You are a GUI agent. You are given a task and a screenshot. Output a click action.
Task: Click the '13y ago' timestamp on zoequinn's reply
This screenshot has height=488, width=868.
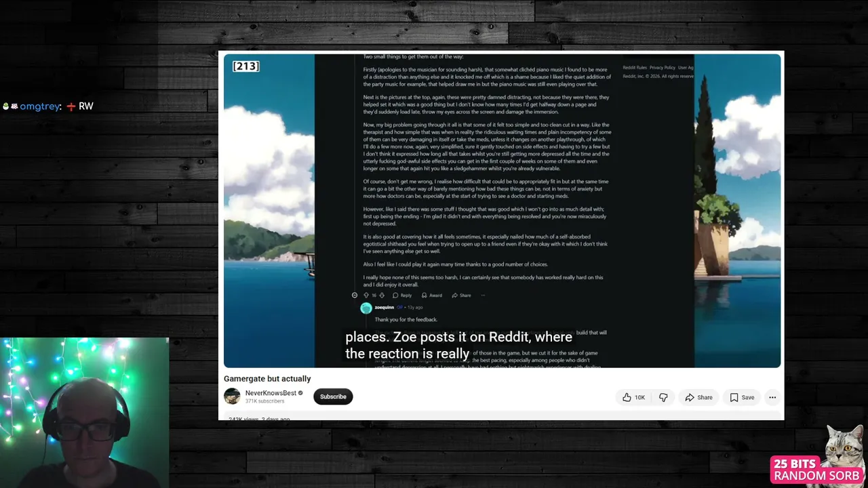tap(415, 308)
